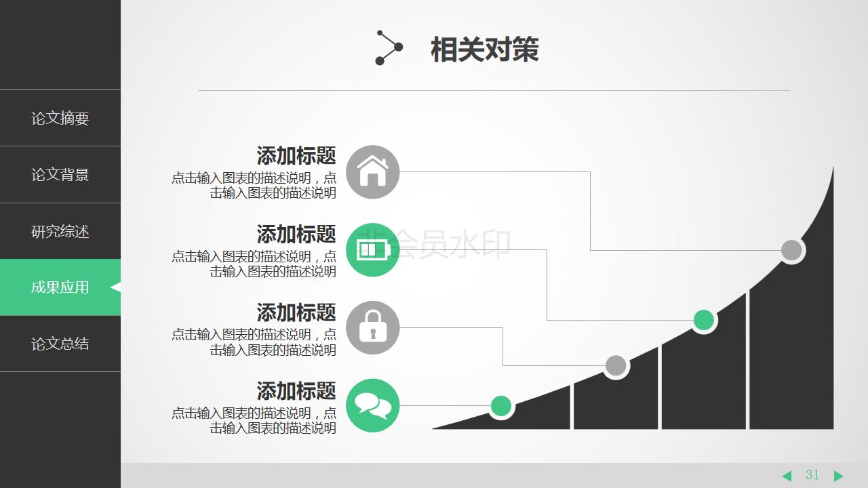Click the green dot at the curve bottom

[500, 405]
